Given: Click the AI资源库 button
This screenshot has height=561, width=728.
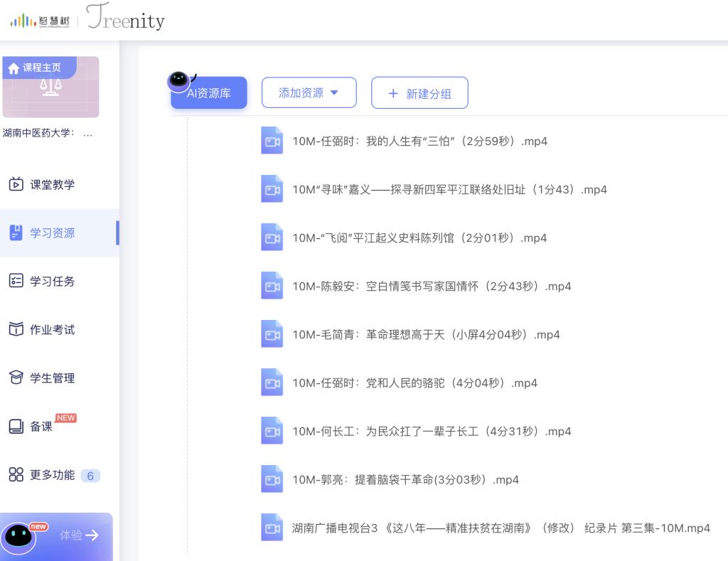Looking at the screenshot, I should [x=209, y=93].
